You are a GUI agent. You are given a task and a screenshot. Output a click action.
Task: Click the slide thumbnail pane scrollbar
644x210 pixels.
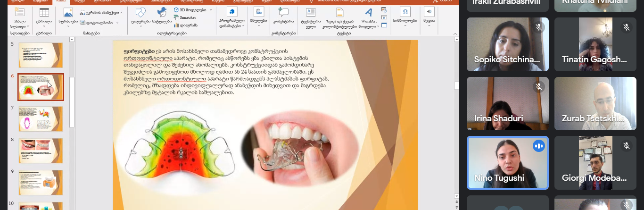click(72, 102)
